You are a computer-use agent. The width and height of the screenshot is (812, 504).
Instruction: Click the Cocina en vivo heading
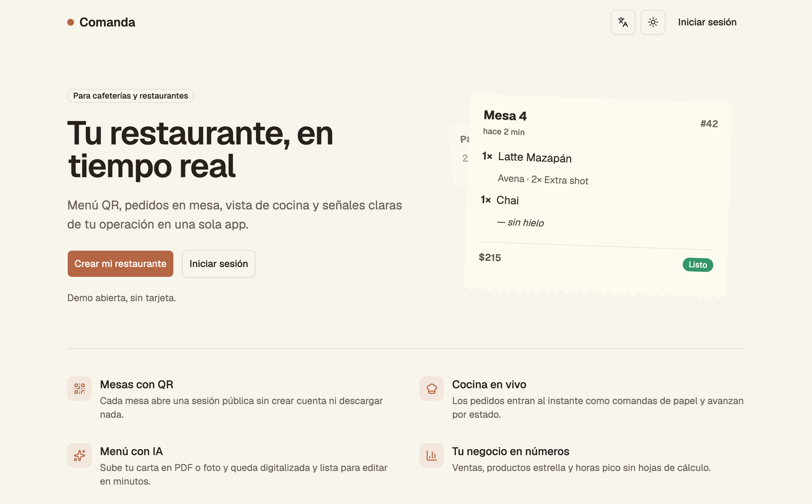pos(489,384)
